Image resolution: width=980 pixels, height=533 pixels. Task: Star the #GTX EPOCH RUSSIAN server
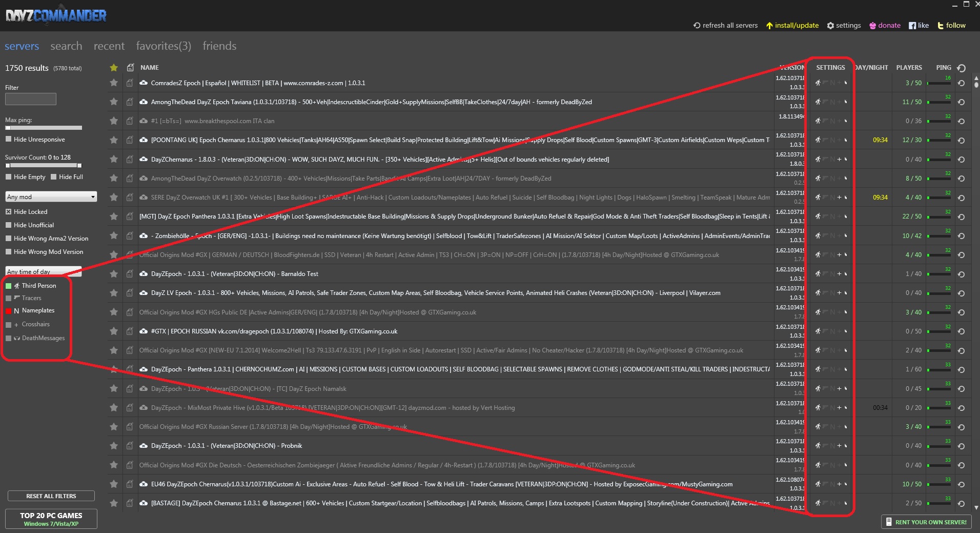point(114,331)
